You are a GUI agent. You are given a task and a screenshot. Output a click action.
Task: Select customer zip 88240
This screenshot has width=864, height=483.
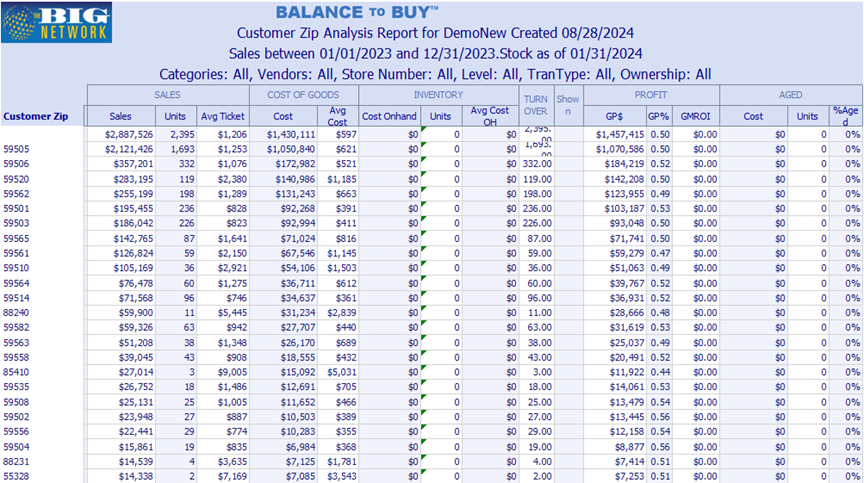[x=17, y=313]
